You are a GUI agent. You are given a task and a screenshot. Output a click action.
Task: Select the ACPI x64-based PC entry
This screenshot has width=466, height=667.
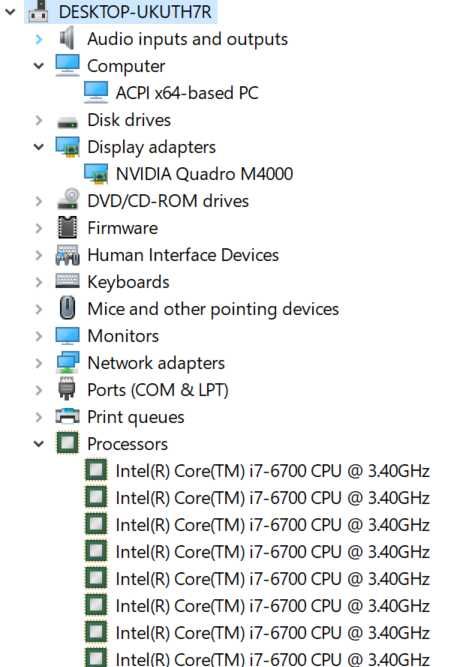[x=187, y=93]
